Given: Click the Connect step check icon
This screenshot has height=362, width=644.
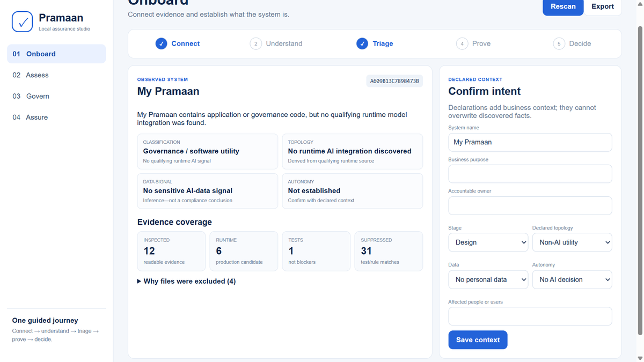Looking at the screenshot, I should pos(161,43).
